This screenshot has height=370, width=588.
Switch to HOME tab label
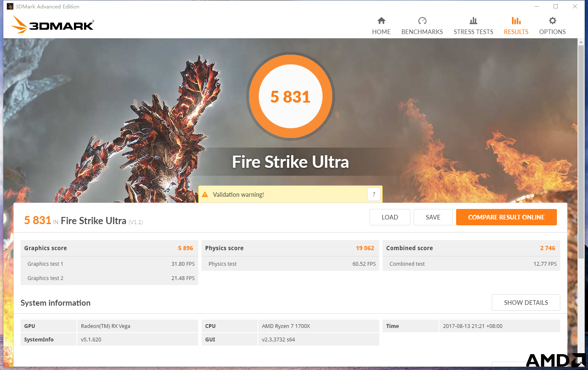[x=381, y=32]
